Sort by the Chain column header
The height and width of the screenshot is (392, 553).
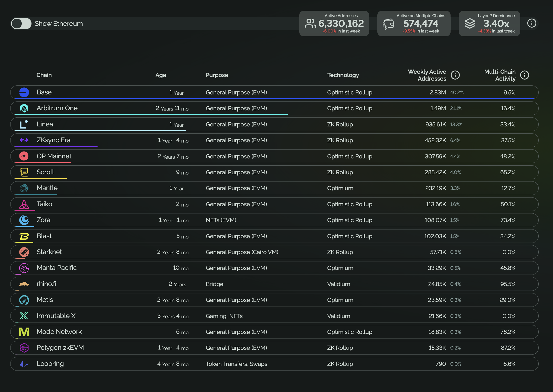[44, 75]
